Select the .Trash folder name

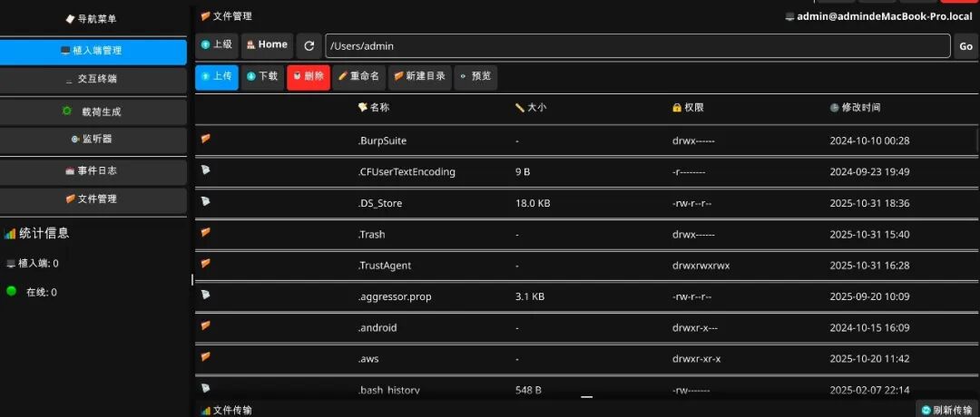371,235
